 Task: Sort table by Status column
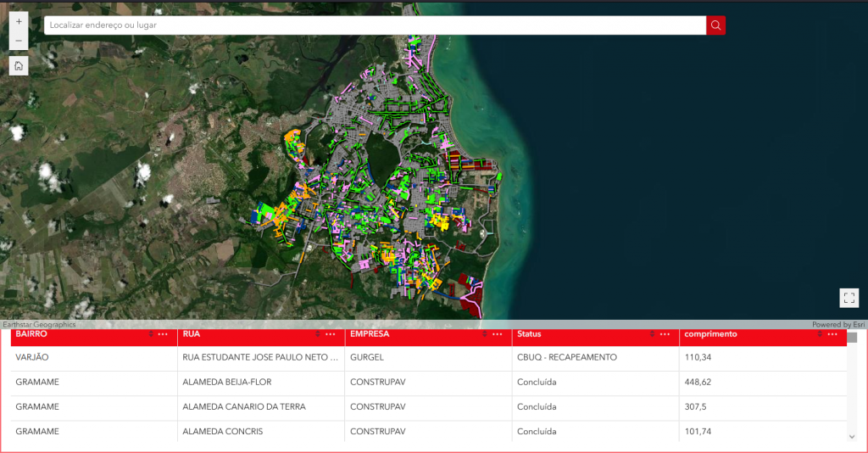click(x=653, y=334)
